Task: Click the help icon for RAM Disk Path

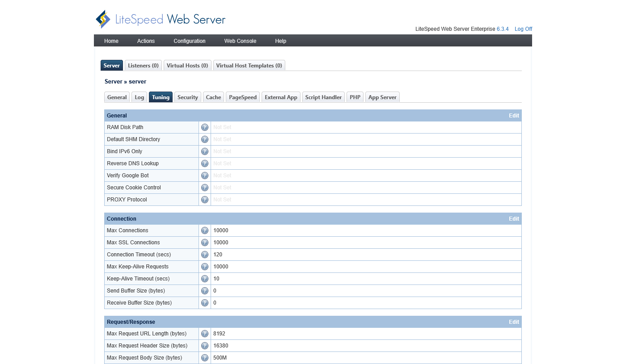Action: [205, 127]
